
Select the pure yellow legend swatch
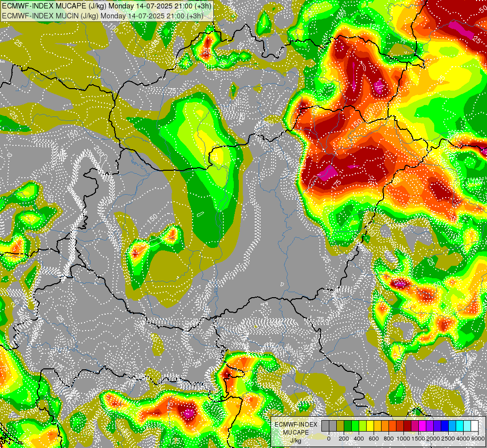tap(370, 426)
